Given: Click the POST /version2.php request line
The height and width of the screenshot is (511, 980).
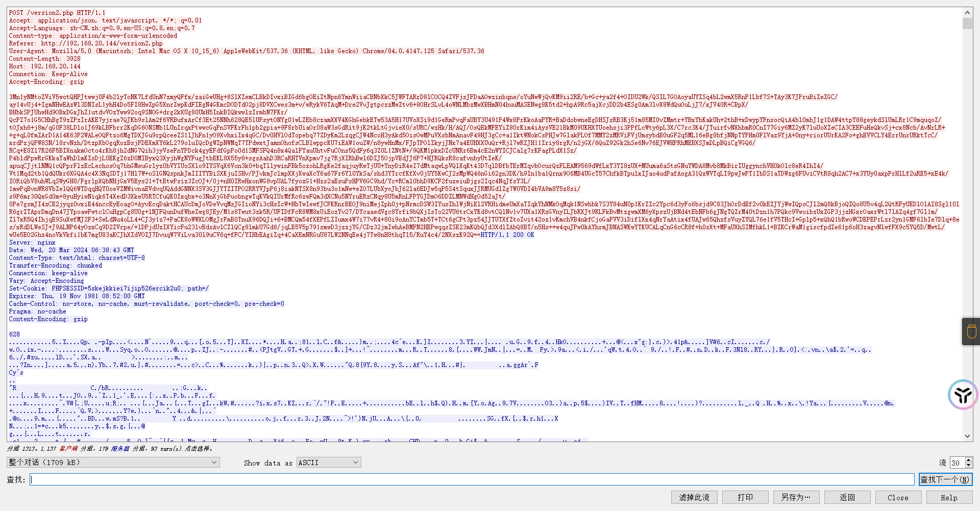Looking at the screenshot, I should pos(57,13).
